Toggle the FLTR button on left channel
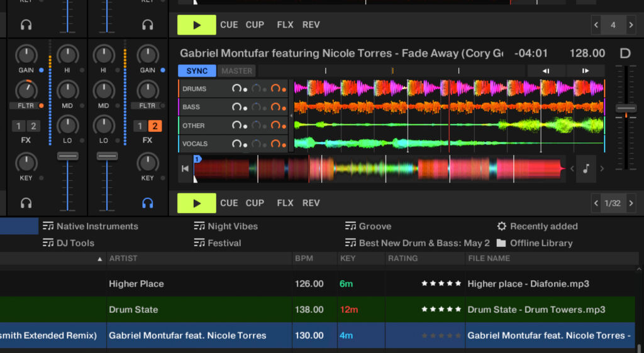 pyautogui.click(x=26, y=106)
